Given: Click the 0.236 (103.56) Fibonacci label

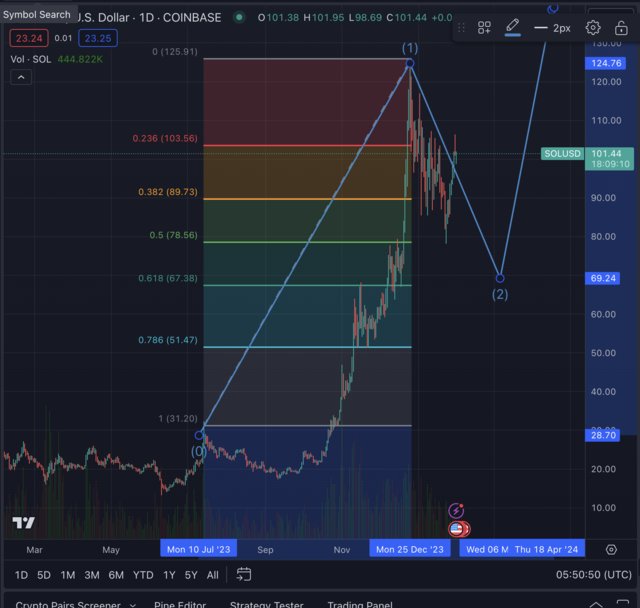Looking at the screenshot, I should (x=165, y=138).
